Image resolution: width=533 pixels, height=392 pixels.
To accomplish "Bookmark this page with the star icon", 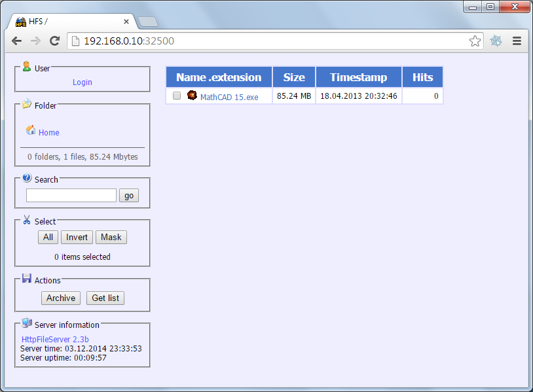I will pyautogui.click(x=475, y=41).
